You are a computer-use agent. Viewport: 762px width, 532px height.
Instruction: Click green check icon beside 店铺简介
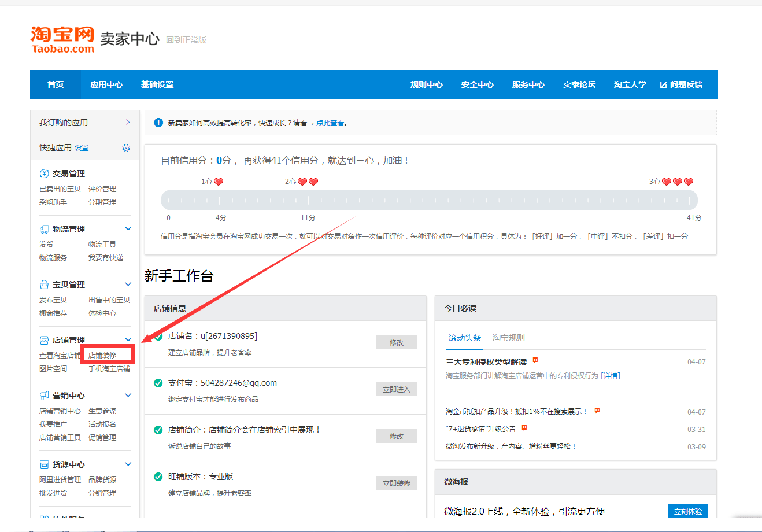point(158,430)
